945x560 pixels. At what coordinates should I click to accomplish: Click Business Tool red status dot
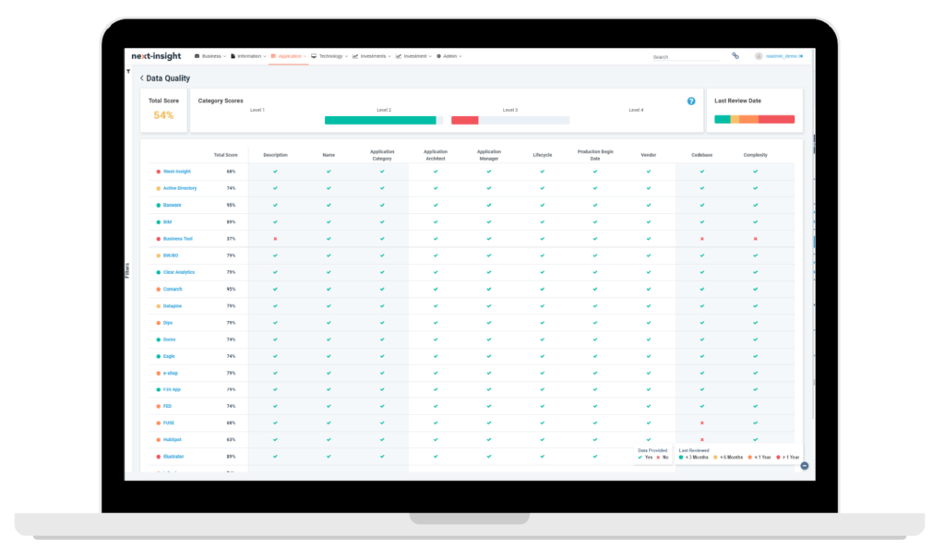[159, 239]
